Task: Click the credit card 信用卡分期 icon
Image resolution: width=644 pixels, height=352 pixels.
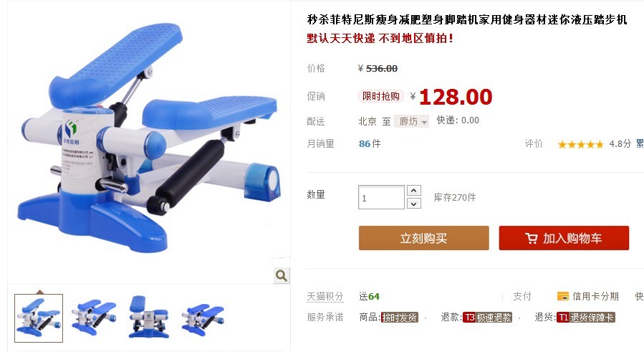Action: 562,296
